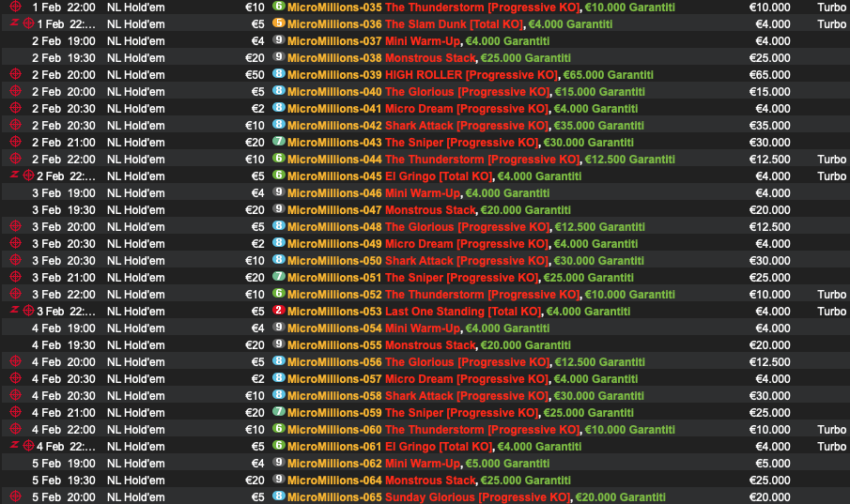Click the 8-seat badge on MicroMillions-050 Shark Attack
This screenshot has width=850, height=504.
click(279, 260)
